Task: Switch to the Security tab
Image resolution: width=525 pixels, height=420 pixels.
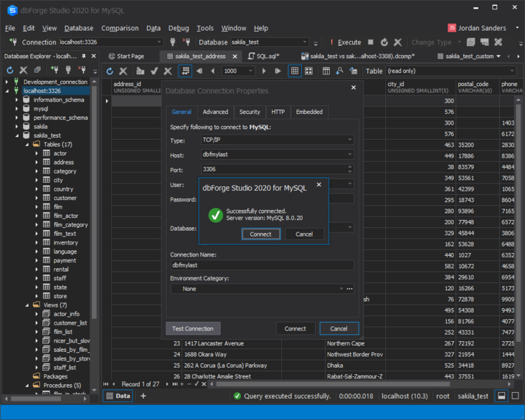Action: point(250,112)
